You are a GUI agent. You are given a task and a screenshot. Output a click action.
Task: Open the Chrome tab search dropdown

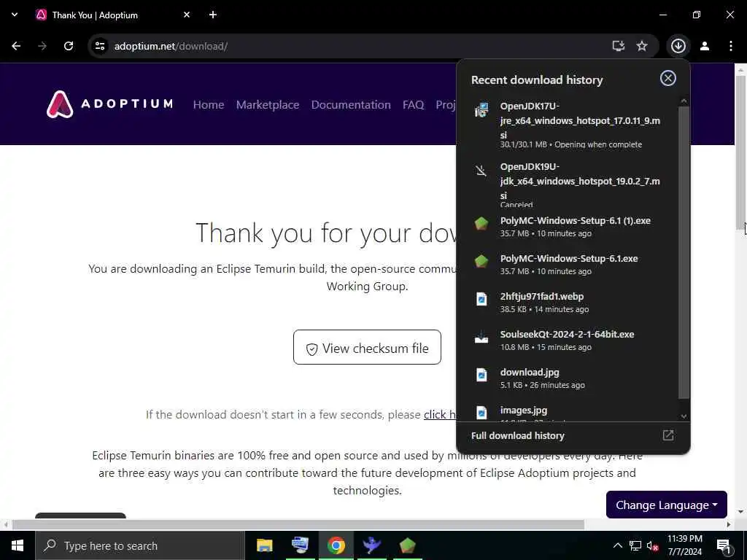click(15, 15)
